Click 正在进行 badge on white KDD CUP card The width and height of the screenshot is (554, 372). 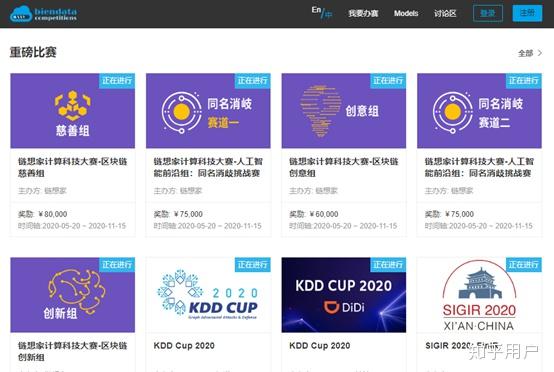[253, 265]
